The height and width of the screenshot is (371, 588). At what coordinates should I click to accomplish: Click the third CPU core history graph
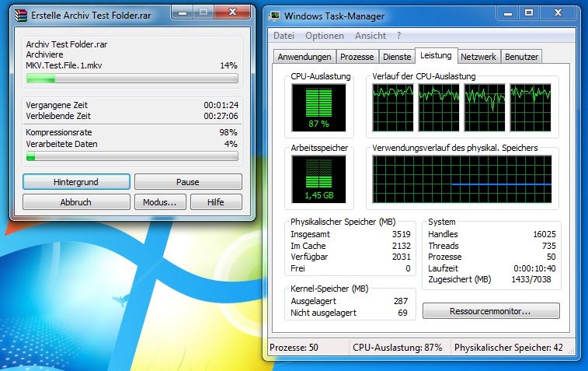(485, 108)
